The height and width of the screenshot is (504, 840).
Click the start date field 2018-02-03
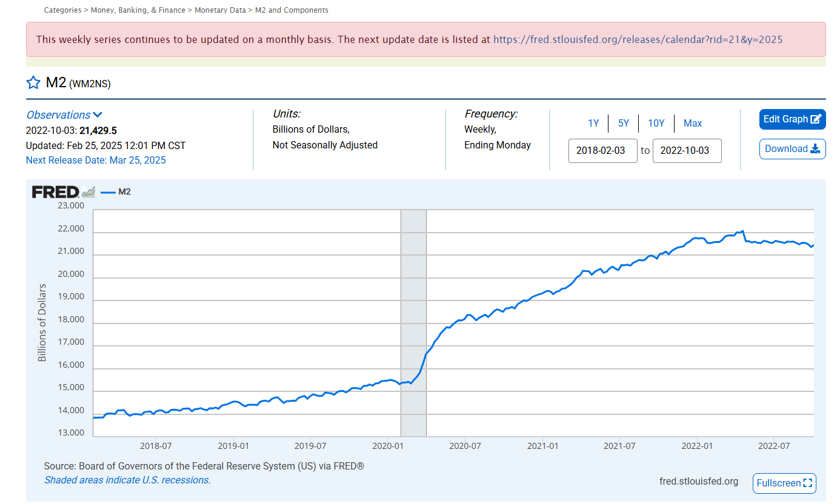[x=603, y=151]
